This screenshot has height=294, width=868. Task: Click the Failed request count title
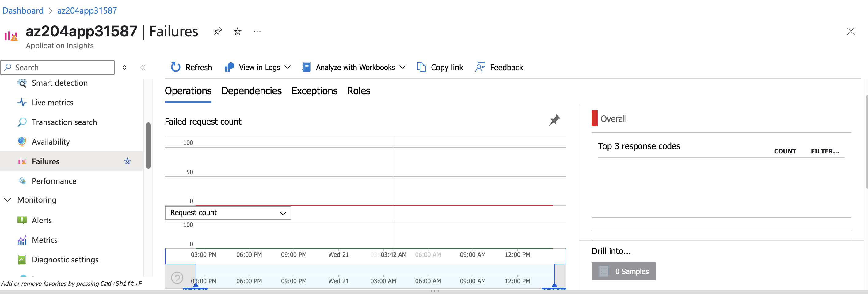point(203,122)
